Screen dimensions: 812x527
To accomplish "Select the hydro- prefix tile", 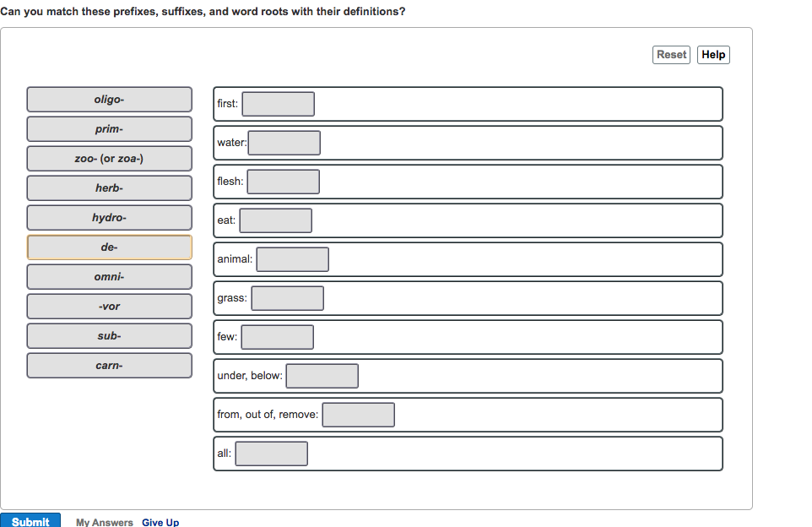I will (109, 217).
